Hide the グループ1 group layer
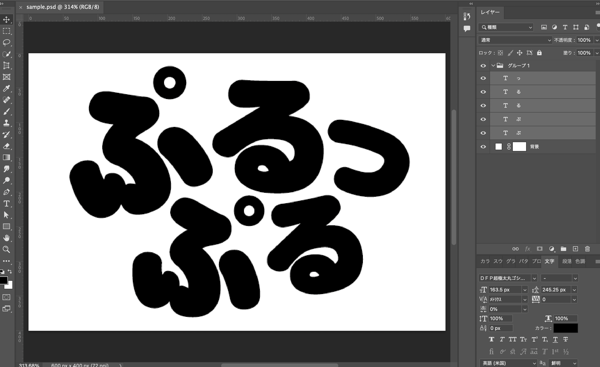The width and height of the screenshot is (600, 367). pos(483,66)
